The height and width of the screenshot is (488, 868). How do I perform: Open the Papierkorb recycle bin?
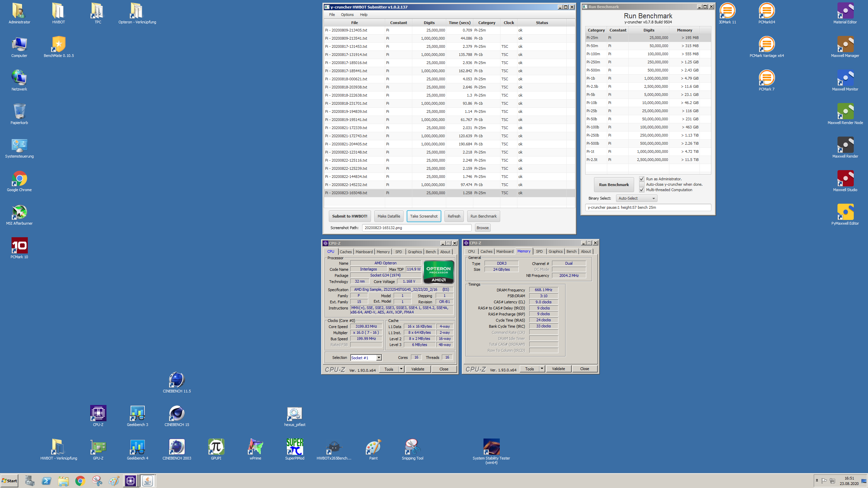[x=19, y=114]
